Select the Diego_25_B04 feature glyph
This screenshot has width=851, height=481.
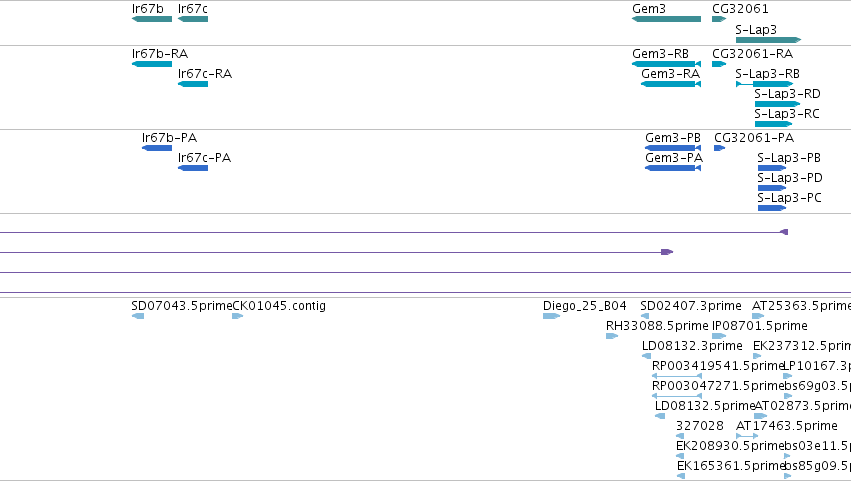tap(551, 316)
